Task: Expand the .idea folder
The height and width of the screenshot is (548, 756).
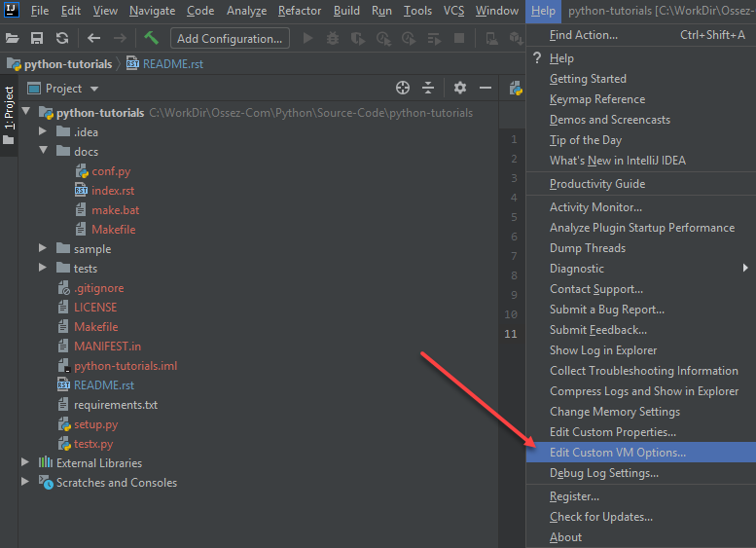Action: [x=43, y=131]
